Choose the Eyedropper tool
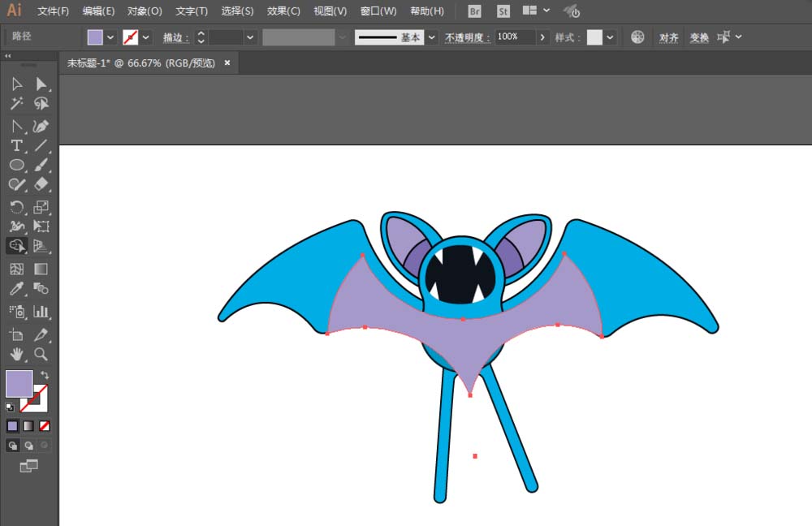The width and height of the screenshot is (812, 526). tap(16, 289)
